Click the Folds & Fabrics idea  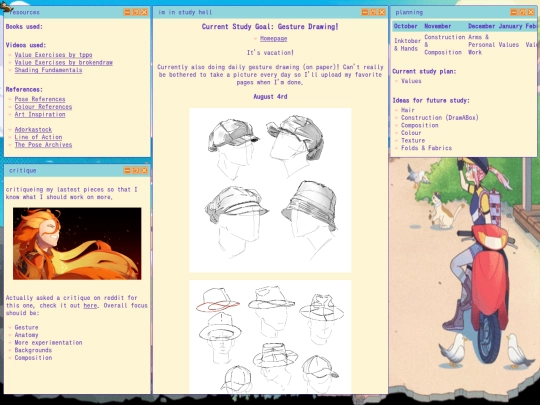pyautogui.click(x=426, y=148)
